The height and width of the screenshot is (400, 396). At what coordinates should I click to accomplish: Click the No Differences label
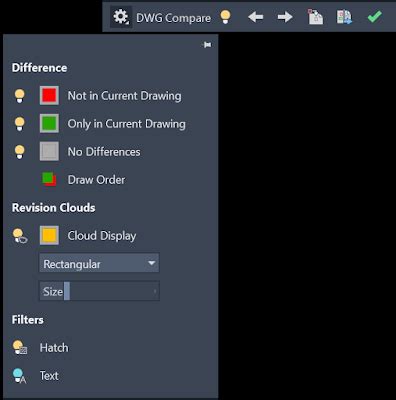click(104, 152)
